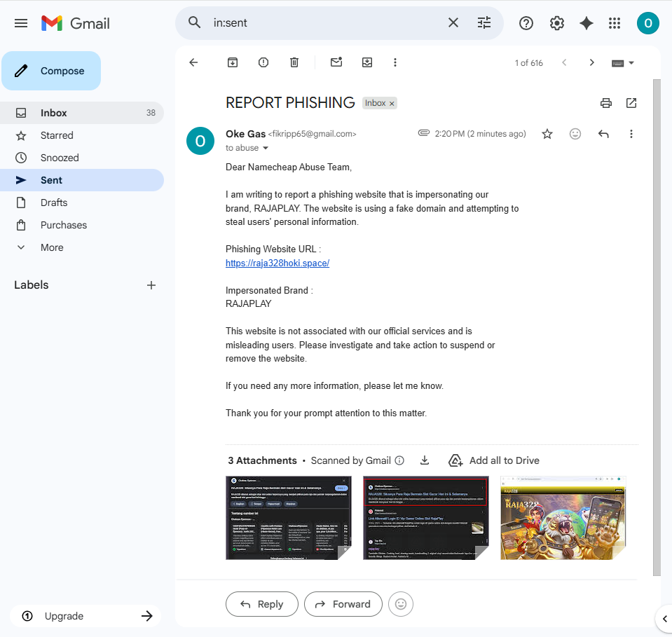The width and height of the screenshot is (672, 637).
Task: Open input tools keyboard dropdown
Action: [x=622, y=63]
